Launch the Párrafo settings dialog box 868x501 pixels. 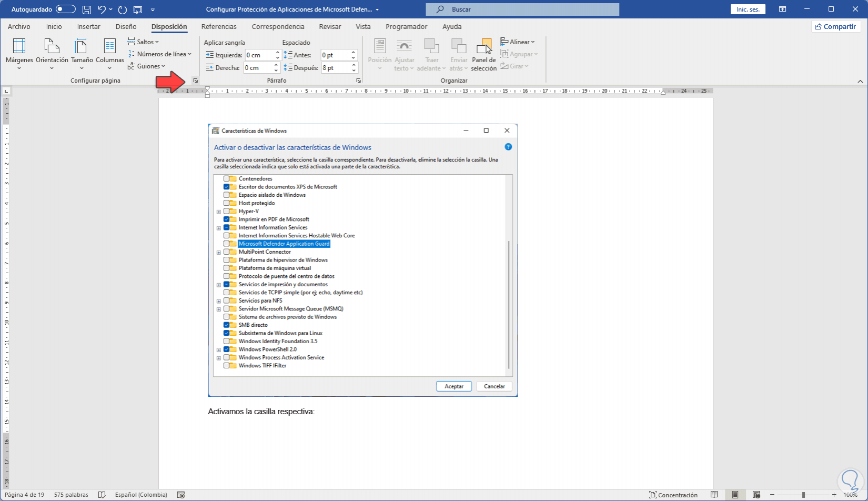pyautogui.click(x=358, y=81)
